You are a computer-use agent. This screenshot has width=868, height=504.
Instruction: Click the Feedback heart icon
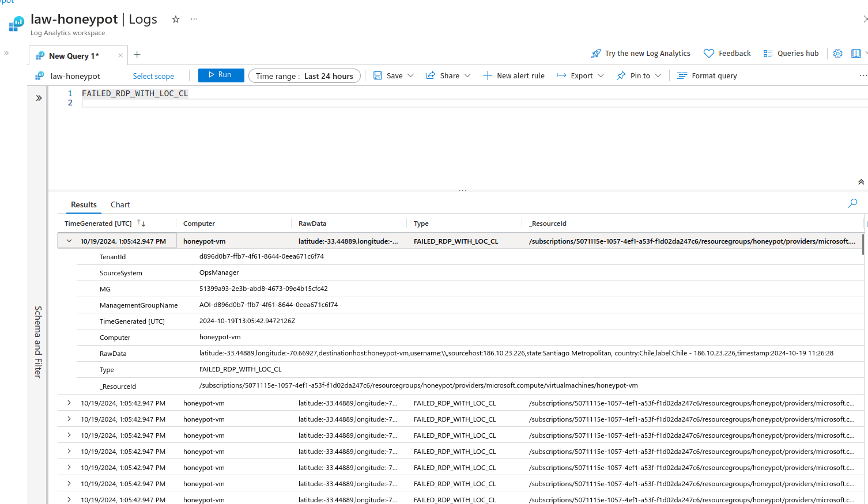(709, 54)
